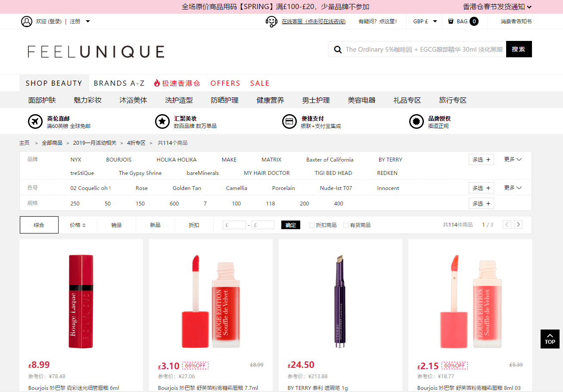Click the user account avatar icon
563x392 pixels.
27,22
